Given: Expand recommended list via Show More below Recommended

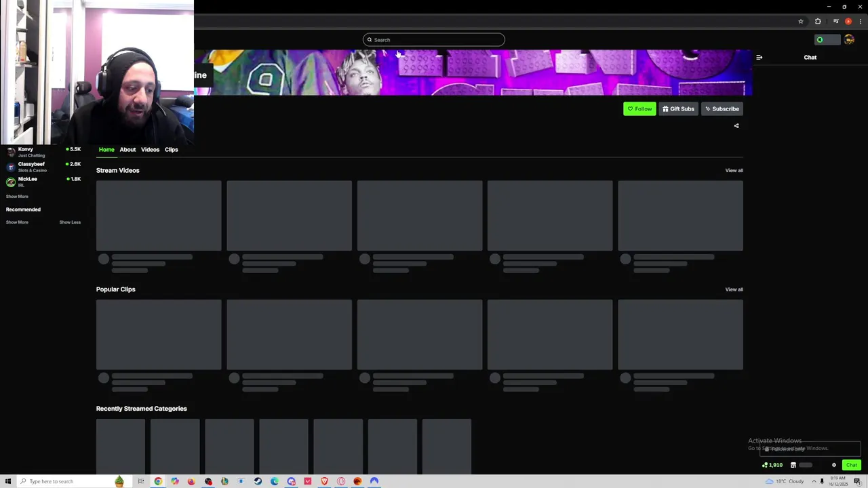Looking at the screenshot, I should (x=17, y=222).
